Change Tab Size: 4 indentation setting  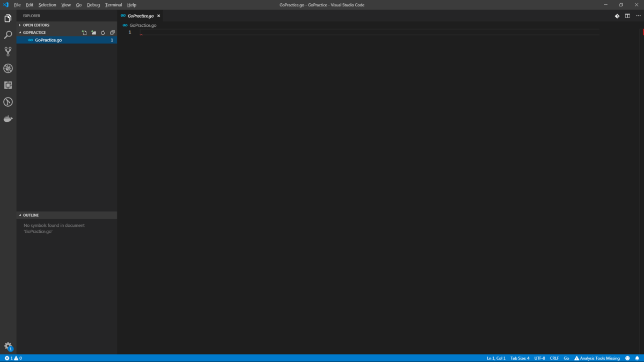(519, 358)
